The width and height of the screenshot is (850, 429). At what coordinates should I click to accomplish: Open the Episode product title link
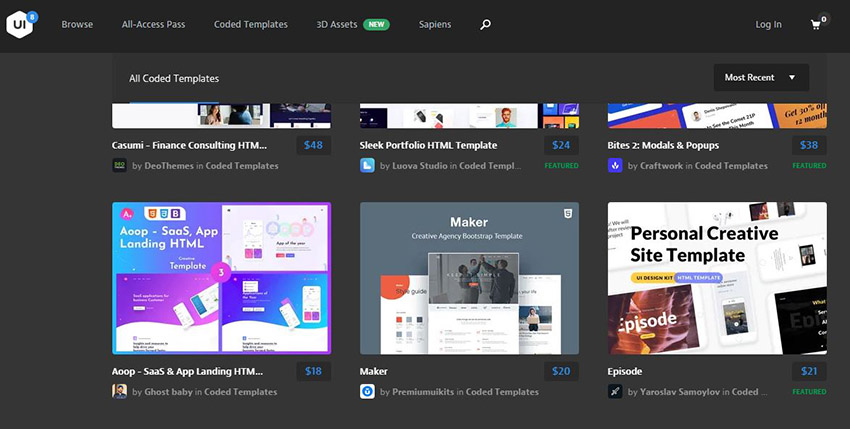point(624,372)
